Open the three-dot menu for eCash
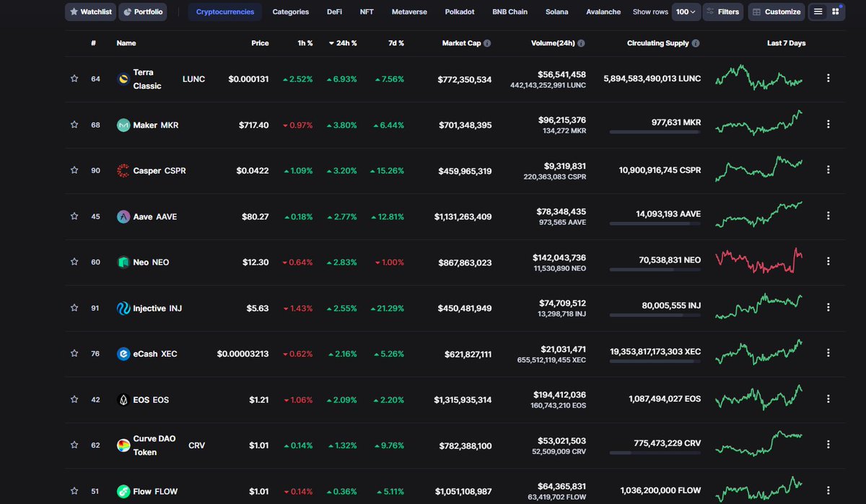The width and height of the screenshot is (866, 504). click(x=828, y=353)
